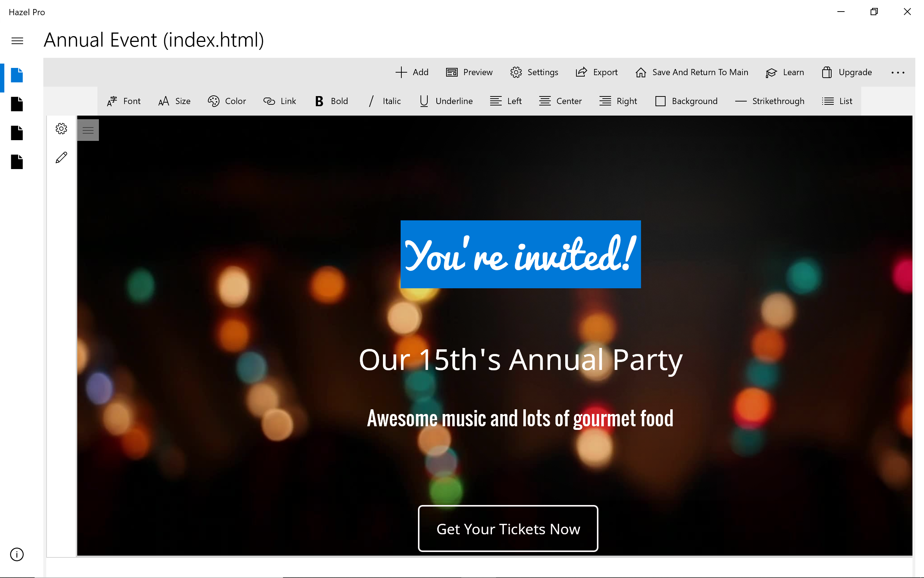Image resolution: width=924 pixels, height=578 pixels.
Task: Align text Center
Action: (x=560, y=101)
